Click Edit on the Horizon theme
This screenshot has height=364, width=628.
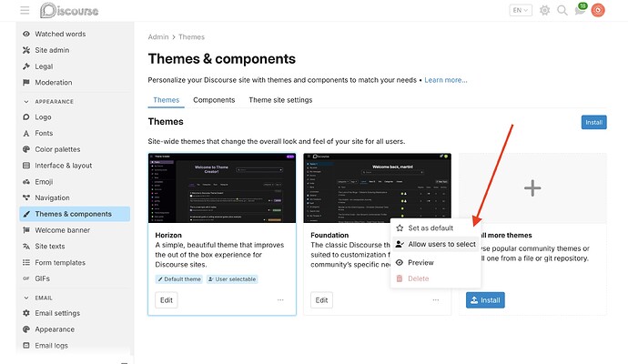[167, 300]
